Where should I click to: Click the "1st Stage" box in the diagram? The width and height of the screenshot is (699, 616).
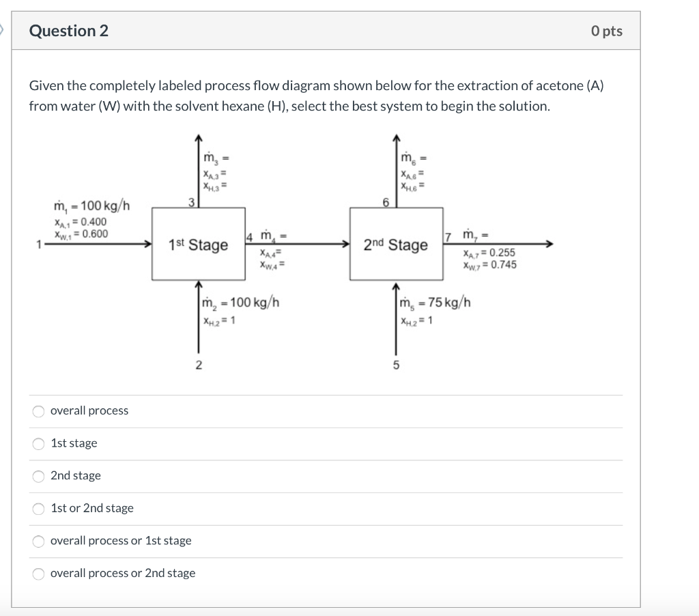[198, 244]
